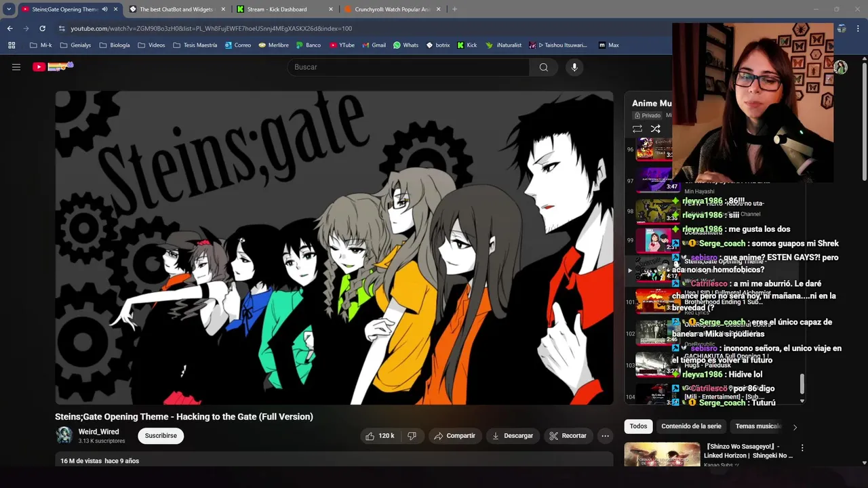Open Weird_Wired channel avatar
This screenshot has height=488, width=868.
(64, 435)
